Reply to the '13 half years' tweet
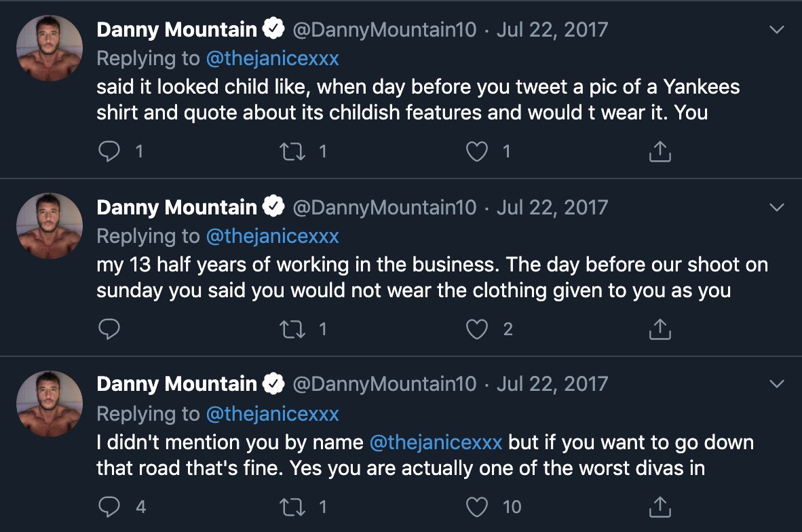 pos(109,330)
